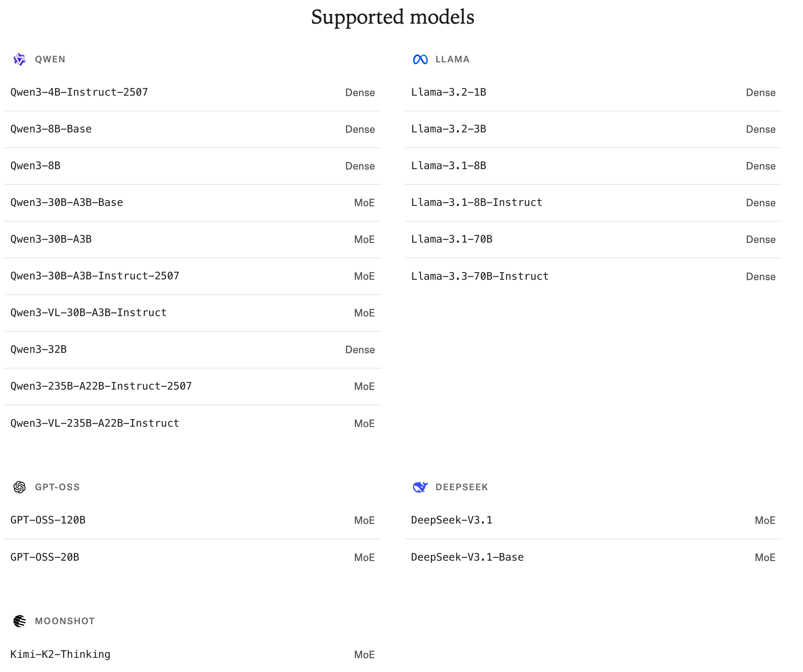Image resolution: width=803 pixels, height=672 pixels.
Task: Select the Kimi-K2-Thinking model
Action: 60,654
